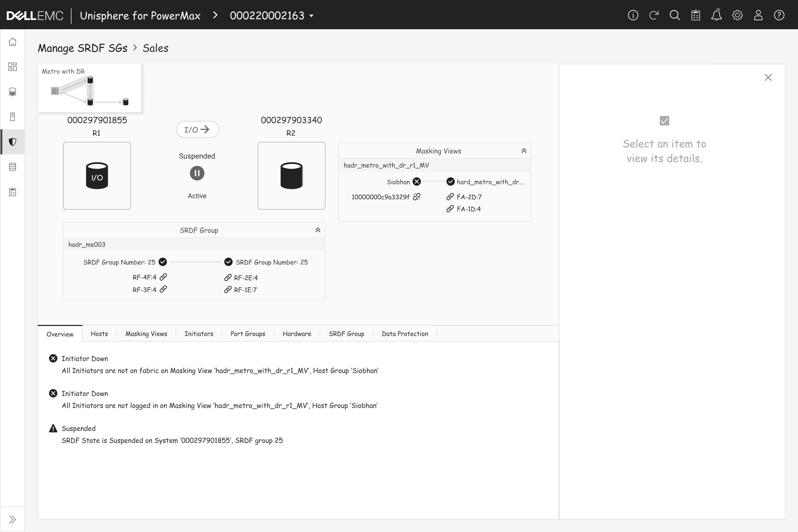Collapse the Masking Views panel
798x532 pixels.
click(x=523, y=151)
